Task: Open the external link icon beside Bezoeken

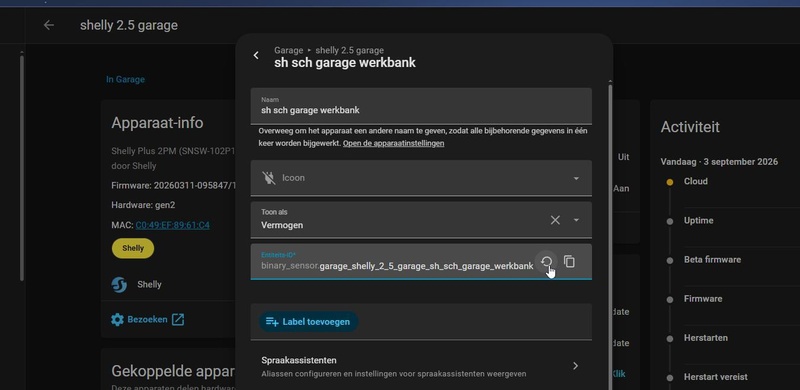Action: tap(178, 320)
